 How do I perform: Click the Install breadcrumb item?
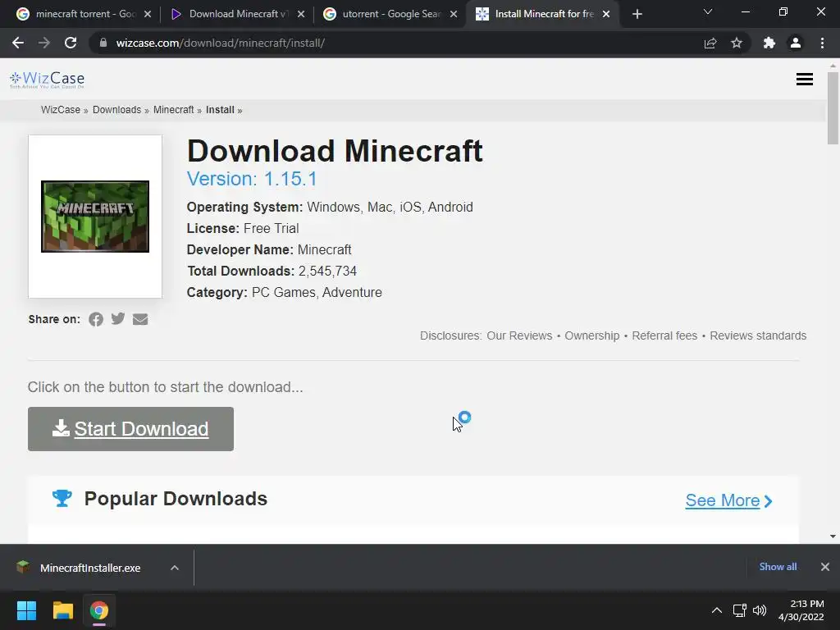220,110
